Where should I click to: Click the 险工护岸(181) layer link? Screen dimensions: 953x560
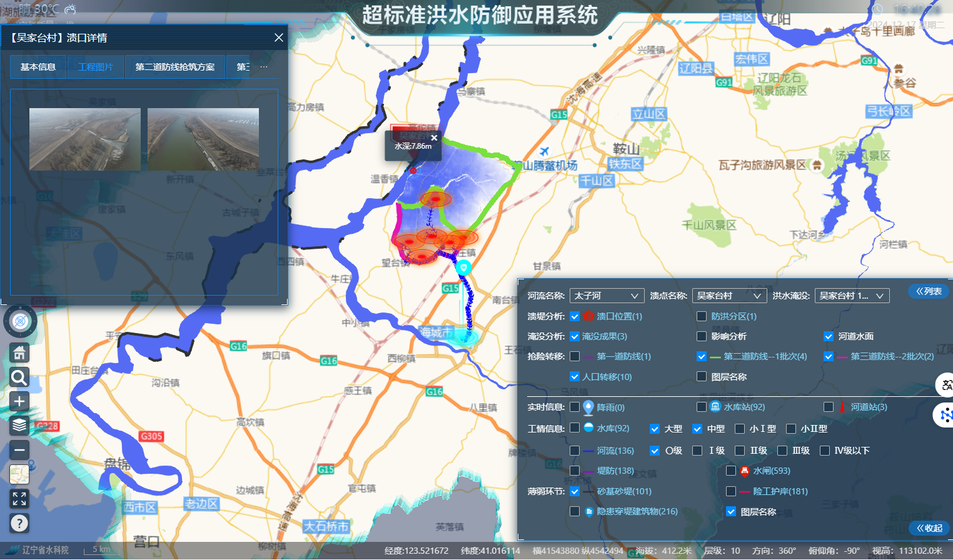[780, 491]
